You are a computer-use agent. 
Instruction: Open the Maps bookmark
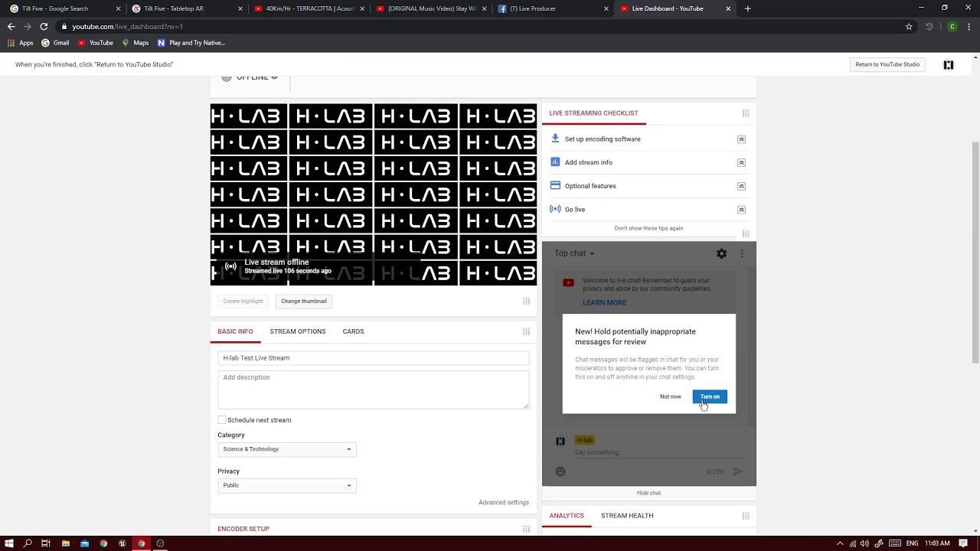pyautogui.click(x=136, y=43)
